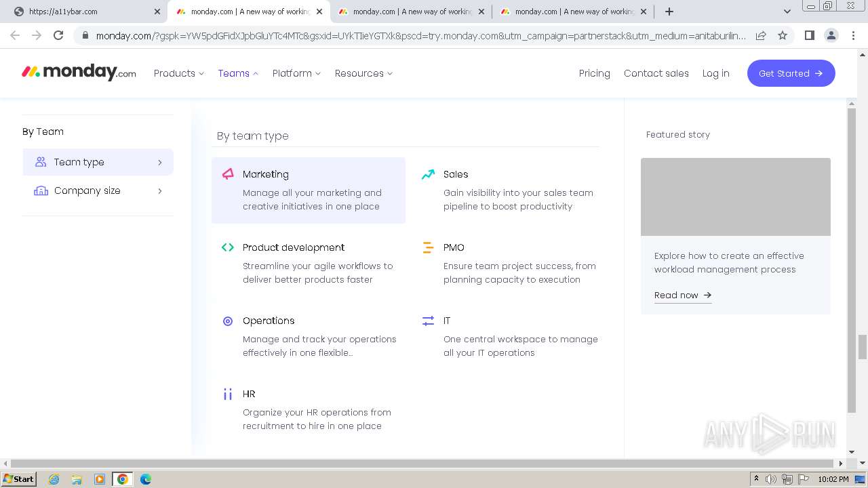The width and height of the screenshot is (868, 488).
Task: Click the site lock icon in address bar
Action: 84,36
